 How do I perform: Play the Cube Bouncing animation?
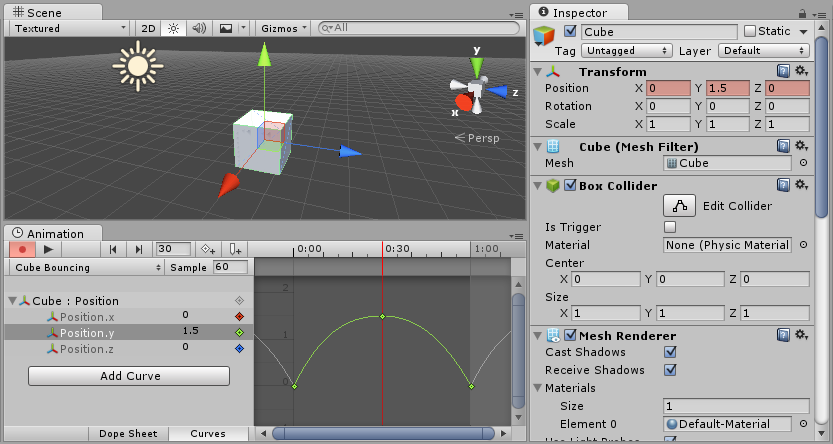(x=48, y=249)
